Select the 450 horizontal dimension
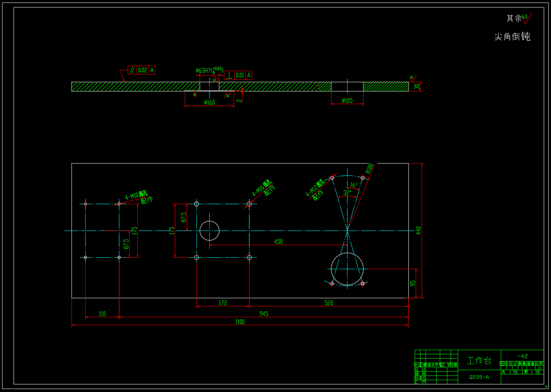551x392 pixels. click(278, 242)
